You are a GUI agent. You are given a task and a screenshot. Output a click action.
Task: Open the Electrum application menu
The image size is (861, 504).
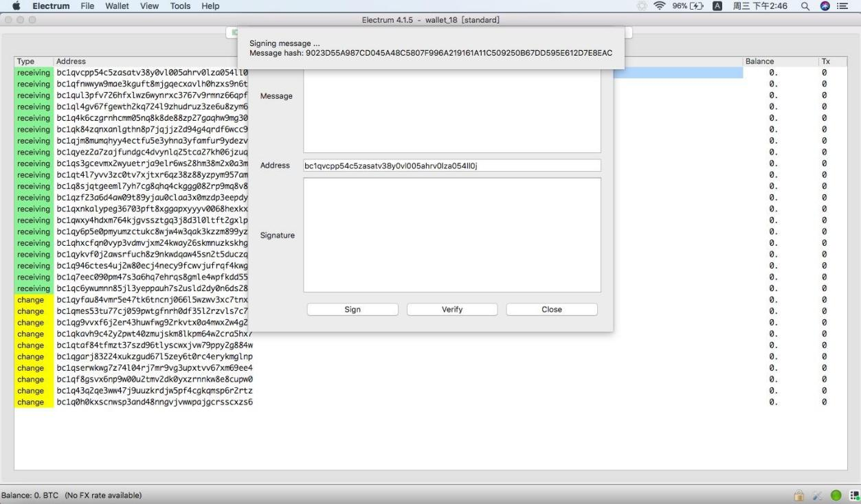pyautogui.click(x=51, y=6)
